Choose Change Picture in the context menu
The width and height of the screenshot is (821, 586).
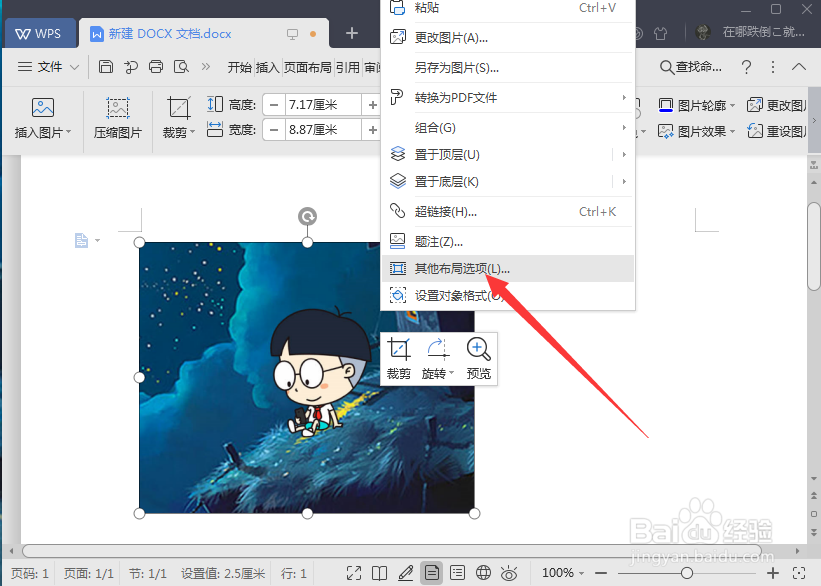(508, 38)
